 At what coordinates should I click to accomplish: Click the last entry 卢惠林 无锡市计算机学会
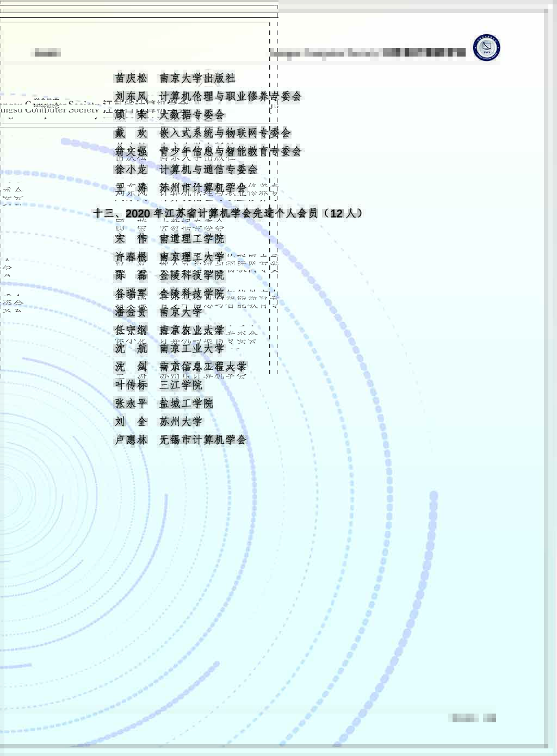(x=181, y=439)
